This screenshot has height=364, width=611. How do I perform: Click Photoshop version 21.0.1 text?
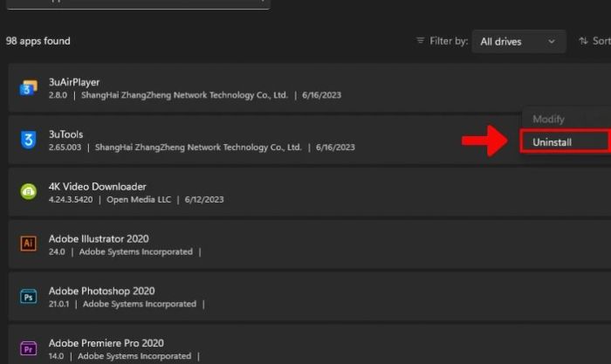[58, 304]
